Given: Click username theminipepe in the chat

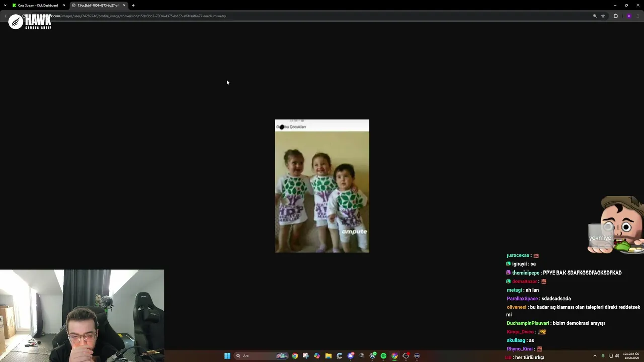Looking at the screenshot, I should [x=525, y=273].
